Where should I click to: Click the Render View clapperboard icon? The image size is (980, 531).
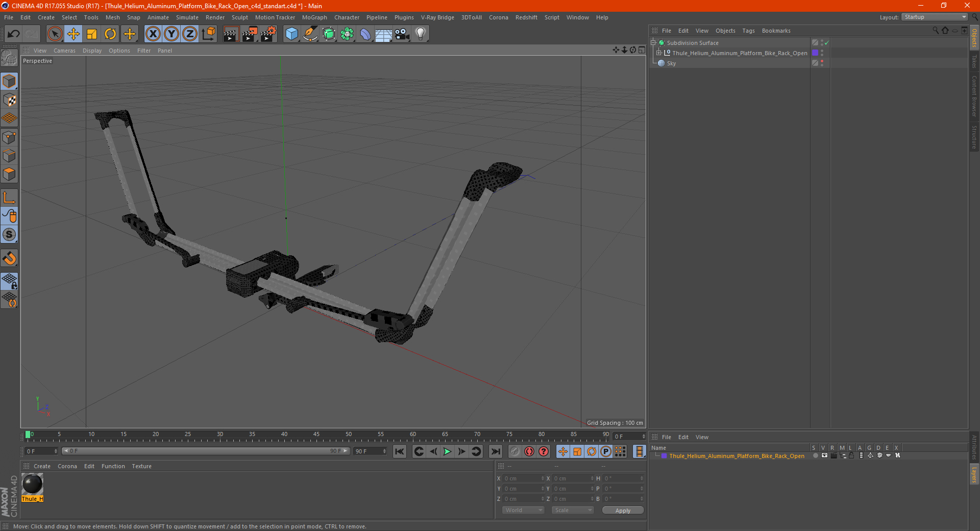[231, 34]
